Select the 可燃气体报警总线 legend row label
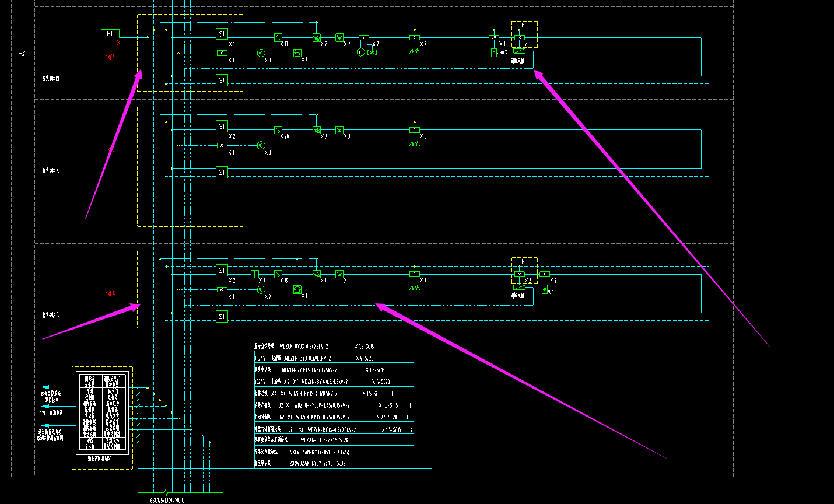 [x=267, y=429]
